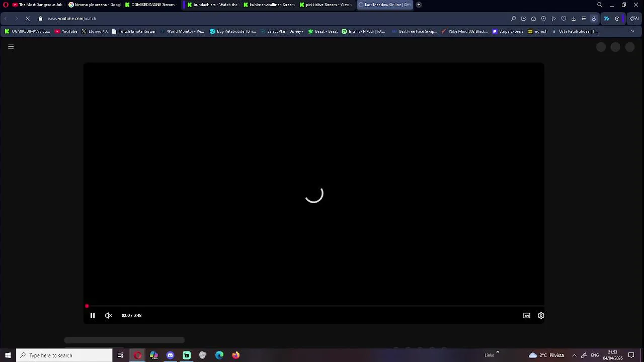644x362 pixels.
Task: Click the address bar showing youtube.com/watch
Action: (71, 19)
